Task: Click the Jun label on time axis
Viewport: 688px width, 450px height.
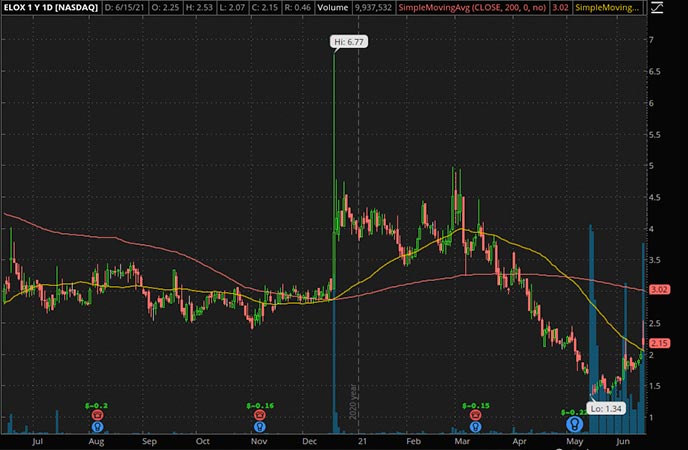Action: 623,441
